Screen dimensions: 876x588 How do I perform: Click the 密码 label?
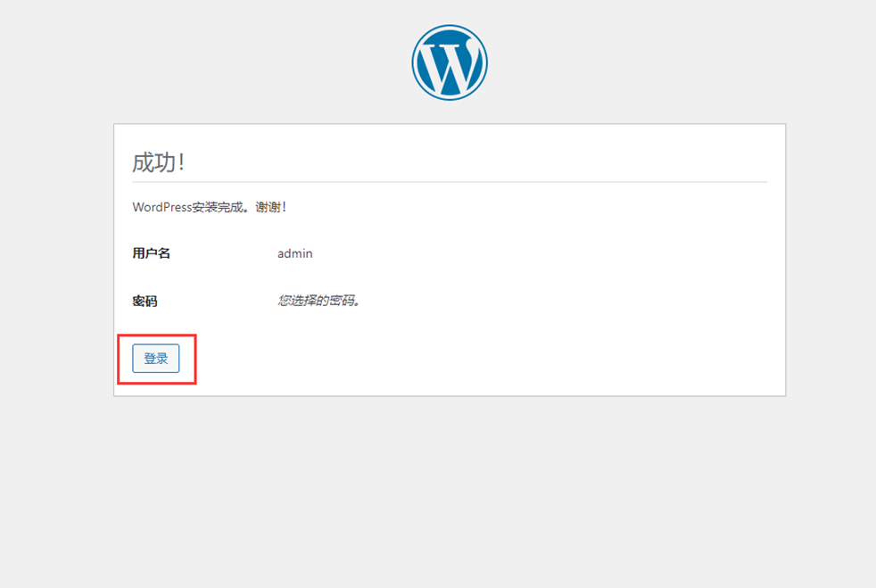pyautogui.click(x=145, y=302)
